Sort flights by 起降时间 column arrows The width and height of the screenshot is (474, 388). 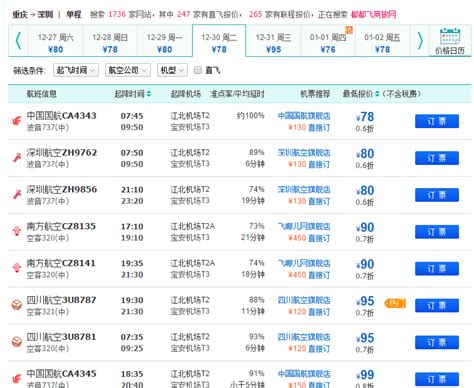coord(149,94)
